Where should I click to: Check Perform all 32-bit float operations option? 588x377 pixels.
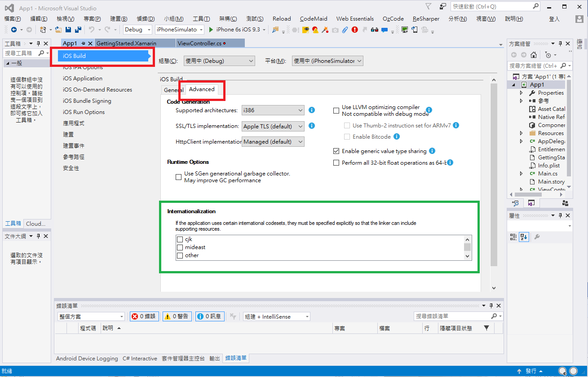(336, 163)
